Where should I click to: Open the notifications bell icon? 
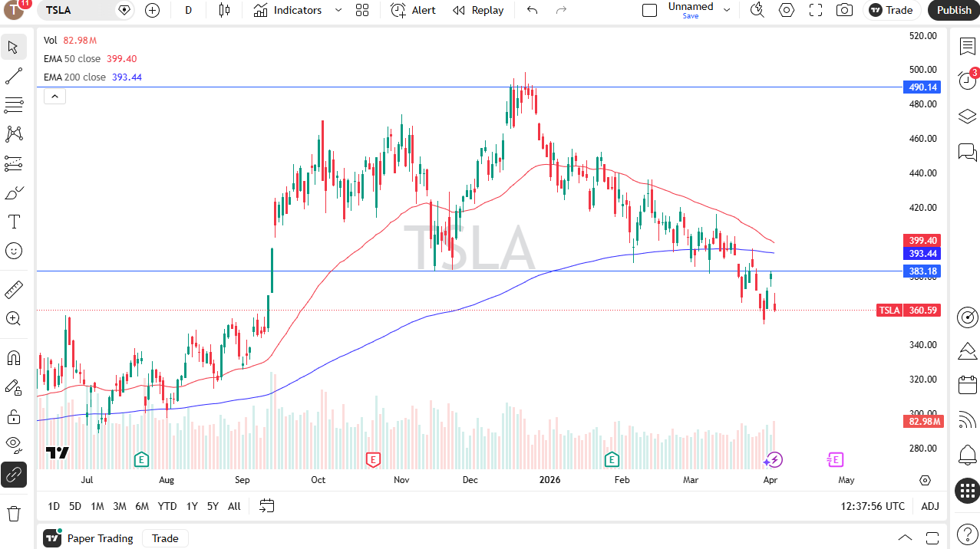(x=967, y=455)
